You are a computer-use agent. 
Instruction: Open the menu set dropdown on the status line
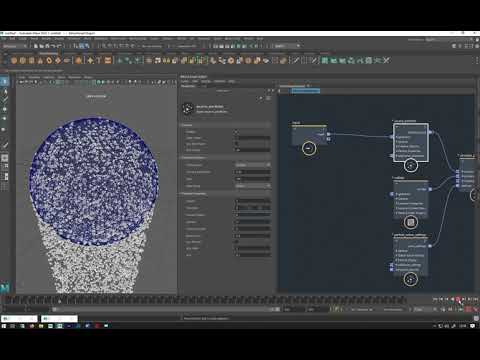coord(15,46)
